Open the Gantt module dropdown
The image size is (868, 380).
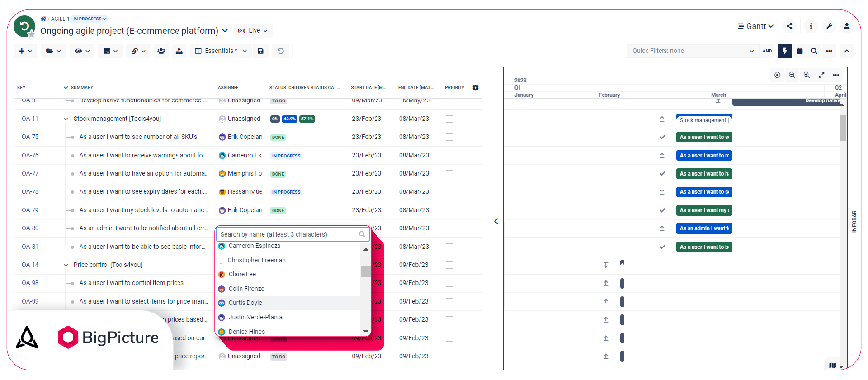click(x=755, y=26)
